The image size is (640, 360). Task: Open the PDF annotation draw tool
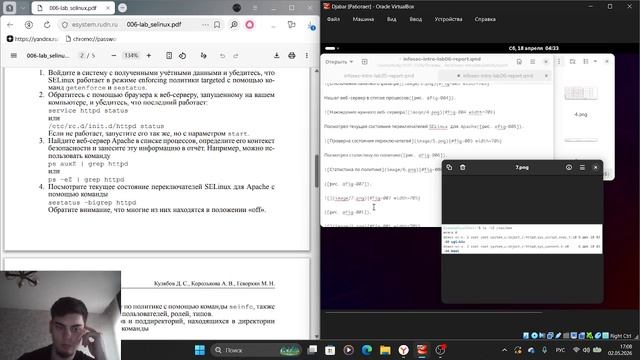point(203,56)
